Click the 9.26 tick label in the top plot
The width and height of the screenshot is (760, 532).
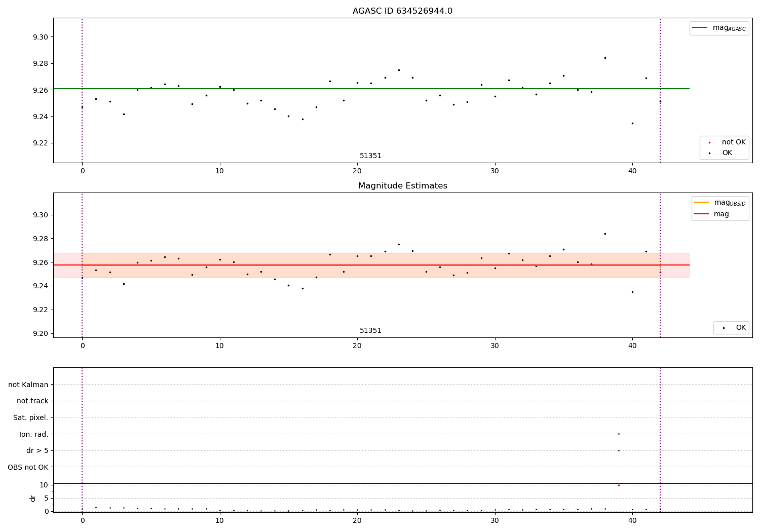[41, 90]
